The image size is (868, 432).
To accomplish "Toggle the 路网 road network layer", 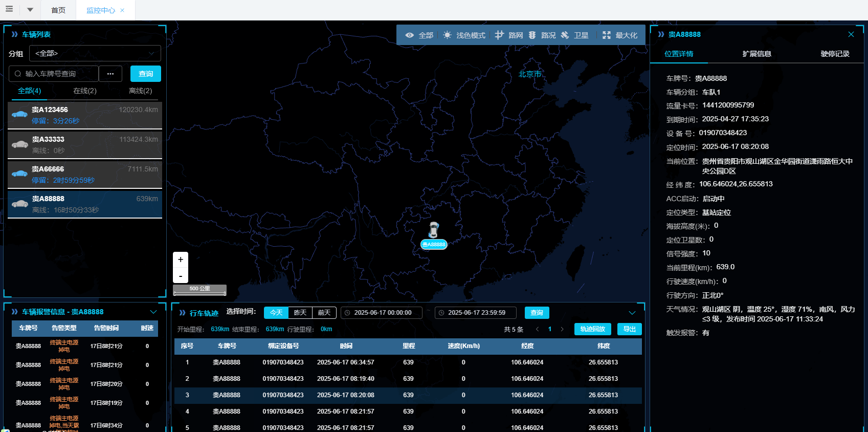I will [x=509, y=35].
